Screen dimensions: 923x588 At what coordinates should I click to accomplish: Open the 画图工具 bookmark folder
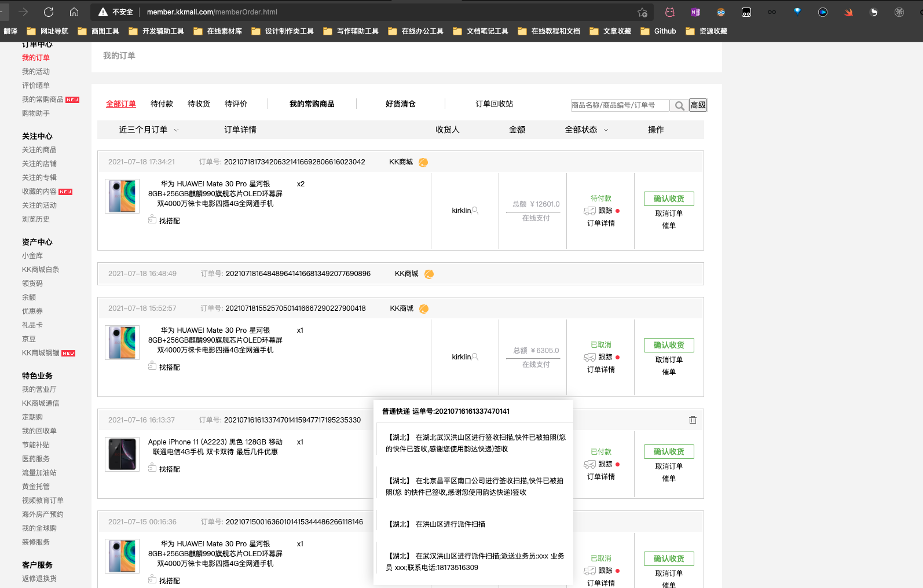[98, 31]
